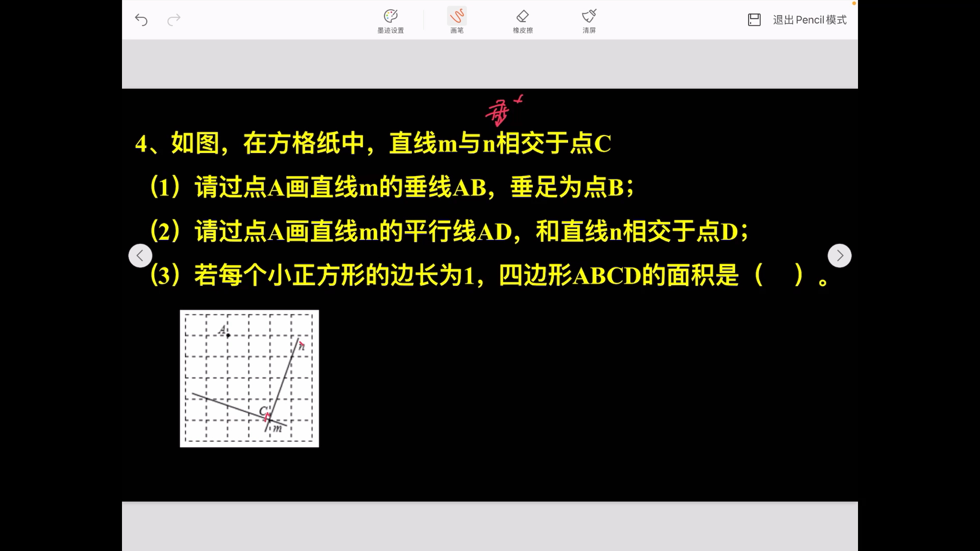Go to the previous slide arrow

pos(140,256)
